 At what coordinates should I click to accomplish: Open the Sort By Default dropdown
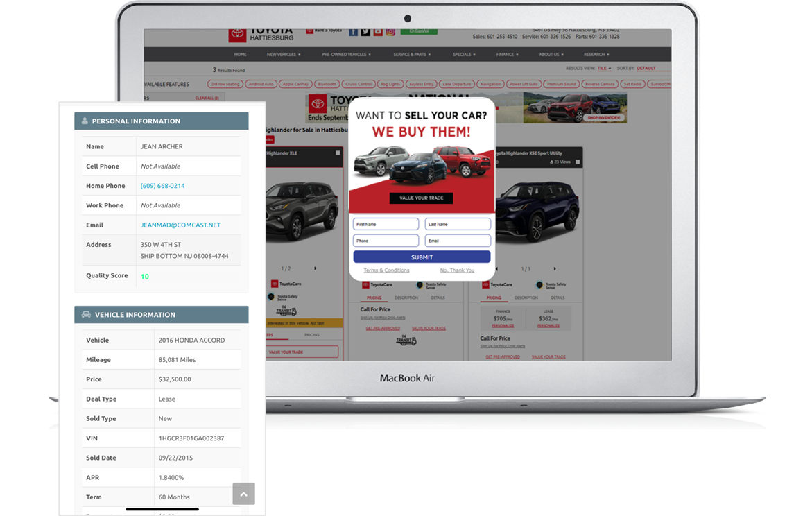653,69
